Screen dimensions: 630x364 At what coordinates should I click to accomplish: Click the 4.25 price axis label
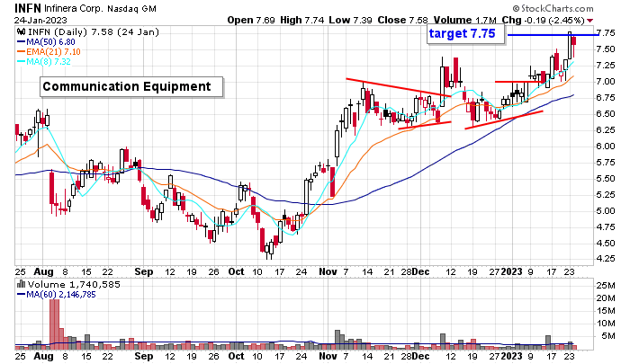click(x=606, y=259)
